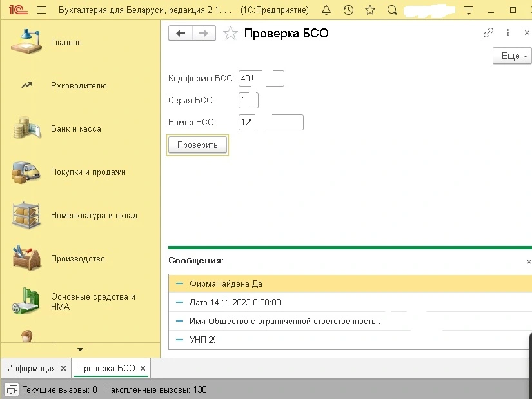Close the Проверка БСО tab
The width and height of the screenshot is (532, 399).
click(x=143, y=368)
